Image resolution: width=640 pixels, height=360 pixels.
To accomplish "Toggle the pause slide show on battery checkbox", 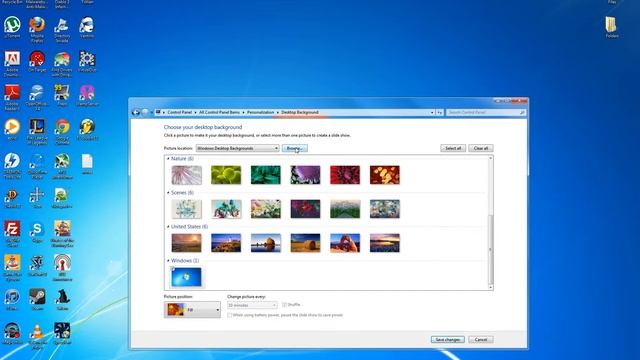I will 229,315.
